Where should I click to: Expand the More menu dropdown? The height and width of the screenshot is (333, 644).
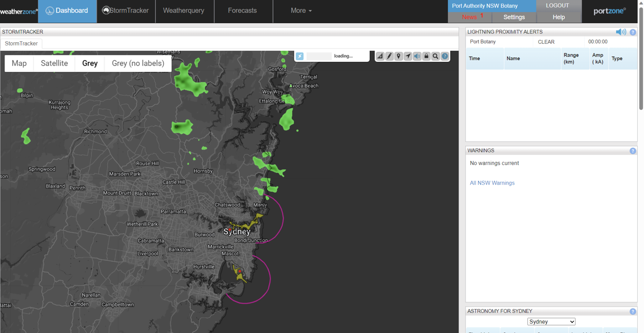click(x=301, y=11)
